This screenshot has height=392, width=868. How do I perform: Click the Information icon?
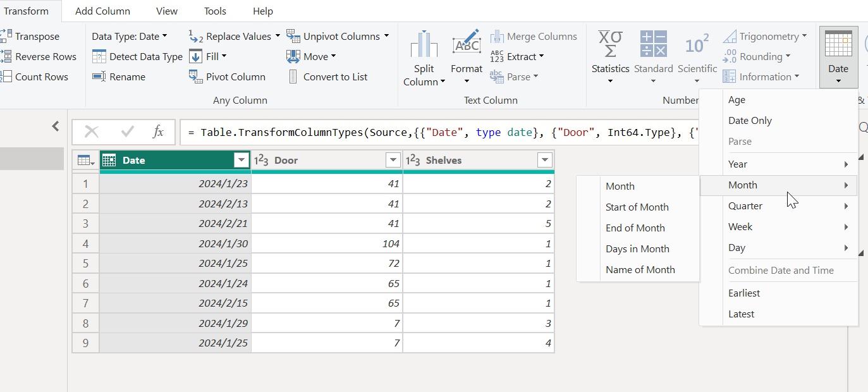(x=730, y=77)
